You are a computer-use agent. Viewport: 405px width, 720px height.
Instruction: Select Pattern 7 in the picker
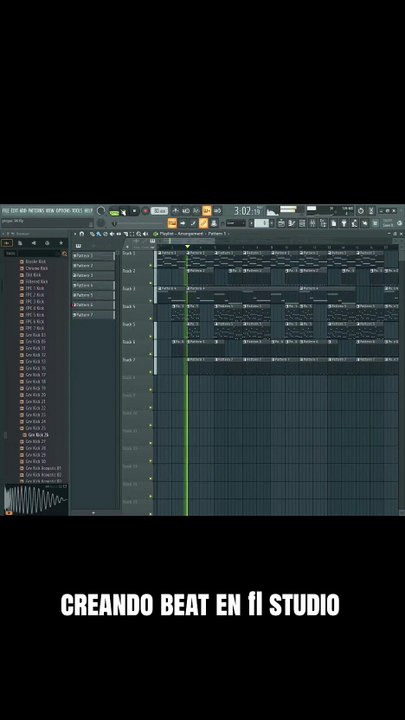pyautogui.click(x=94, y=315)
